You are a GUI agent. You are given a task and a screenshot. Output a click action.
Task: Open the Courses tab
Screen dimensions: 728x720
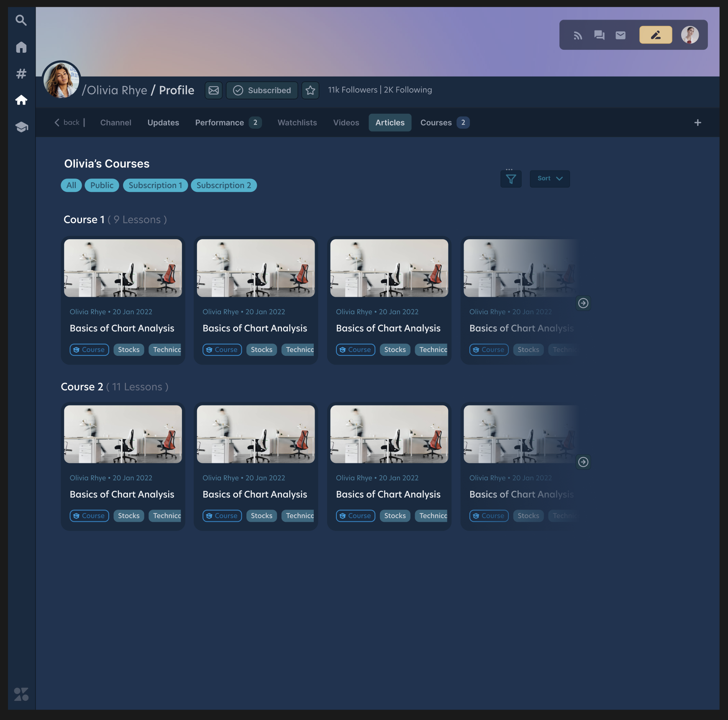click(x=445, y=123)
